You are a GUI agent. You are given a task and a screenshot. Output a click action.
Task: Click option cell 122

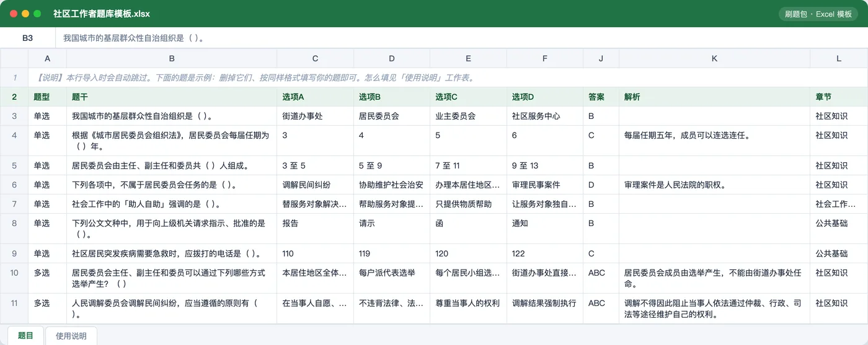point(545,253)
